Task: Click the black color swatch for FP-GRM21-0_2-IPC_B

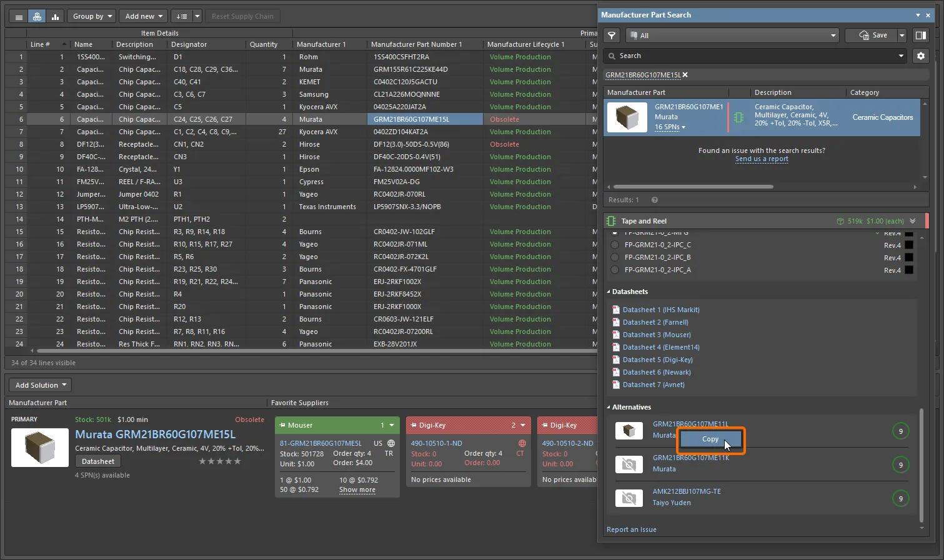Action: click(x=909, y=257)
